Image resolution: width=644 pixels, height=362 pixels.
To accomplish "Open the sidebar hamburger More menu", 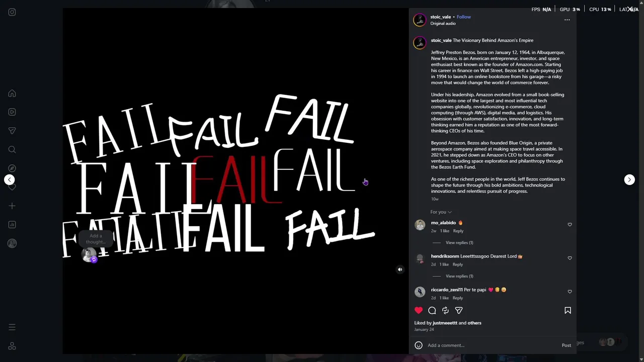I will click(12, 327).
